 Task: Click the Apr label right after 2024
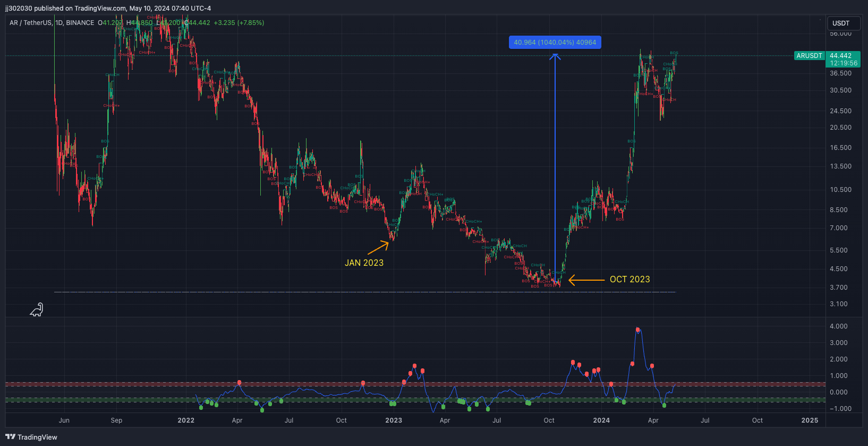tap(653, 420)
